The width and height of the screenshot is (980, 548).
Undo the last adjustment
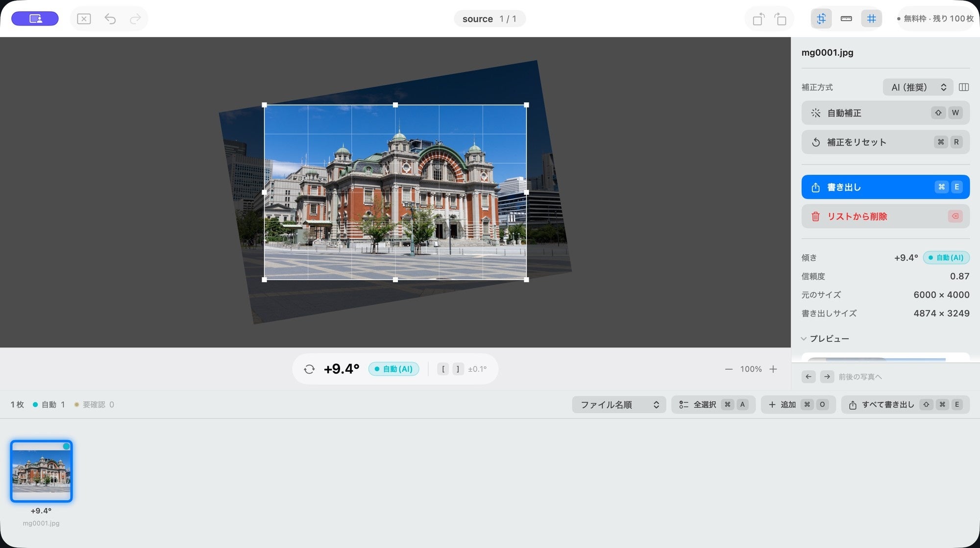(x=110, y=19)
